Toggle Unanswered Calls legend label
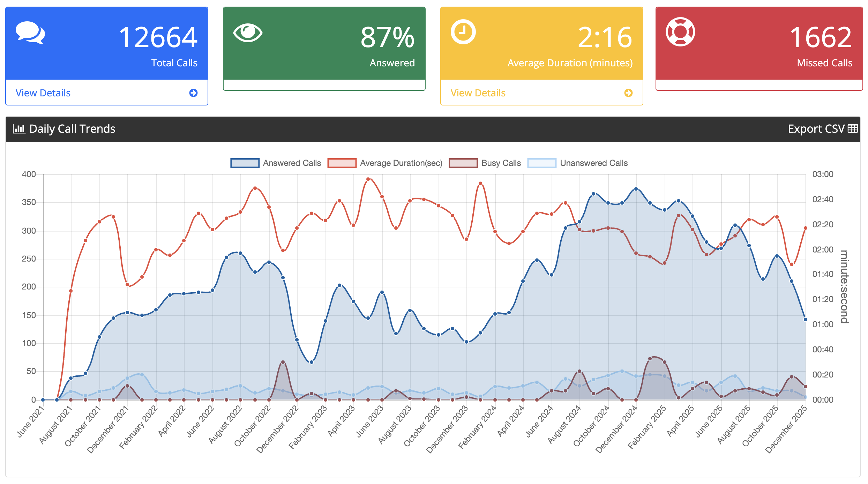 pos(593,163)
